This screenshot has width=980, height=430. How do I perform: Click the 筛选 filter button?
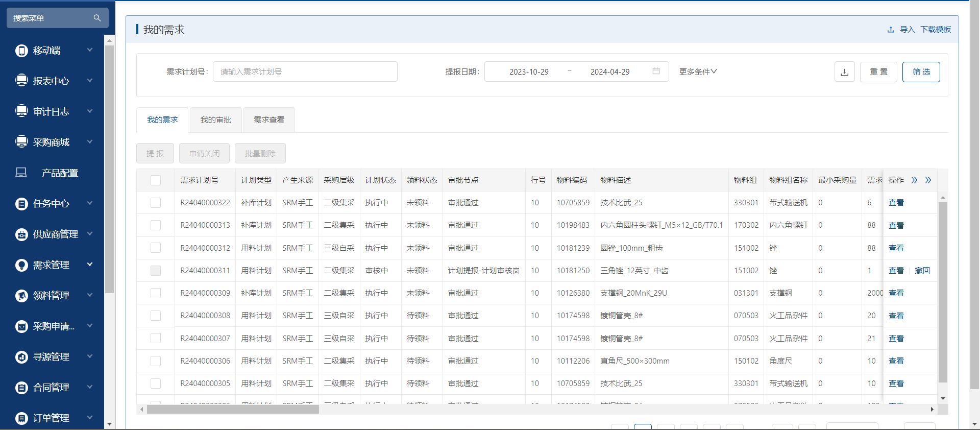click(921, 72)
